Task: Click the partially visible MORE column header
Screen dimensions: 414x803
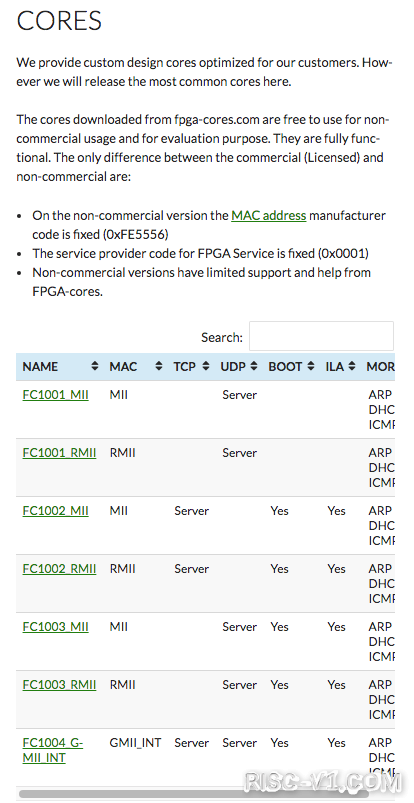Action: pyautogui.click(x=380, y=367)
